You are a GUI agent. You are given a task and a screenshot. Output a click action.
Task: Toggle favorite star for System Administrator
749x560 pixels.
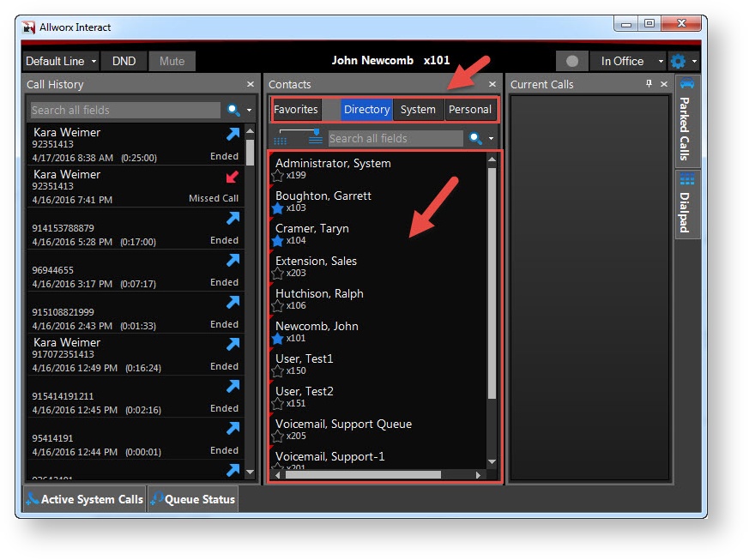pyautogui.click(x=278, y=176)
